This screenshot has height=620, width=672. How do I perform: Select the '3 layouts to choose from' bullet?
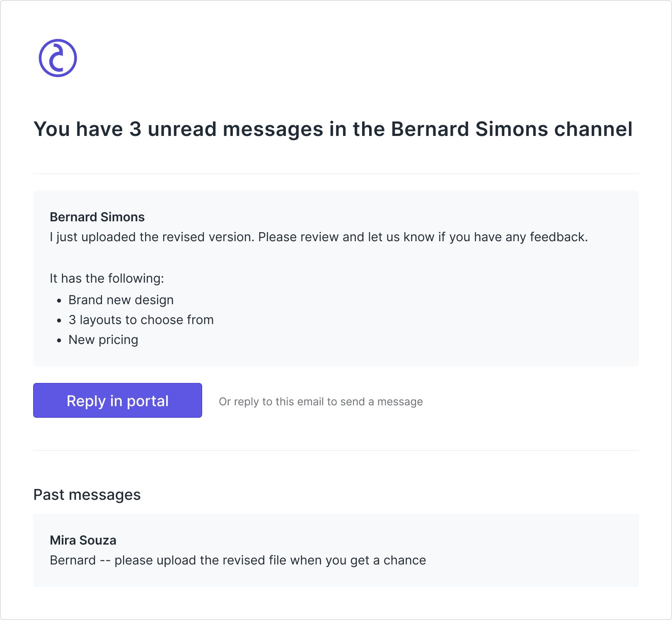pos(141,320)
